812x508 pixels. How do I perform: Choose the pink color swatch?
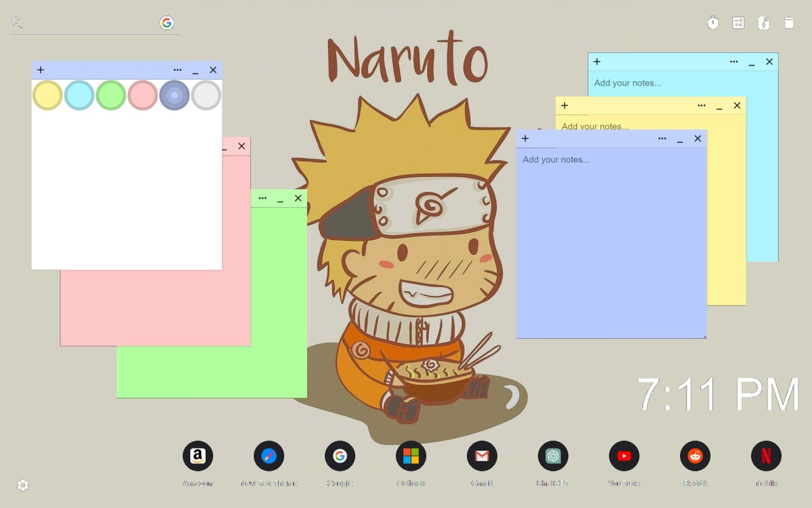[x=143, y=95]
